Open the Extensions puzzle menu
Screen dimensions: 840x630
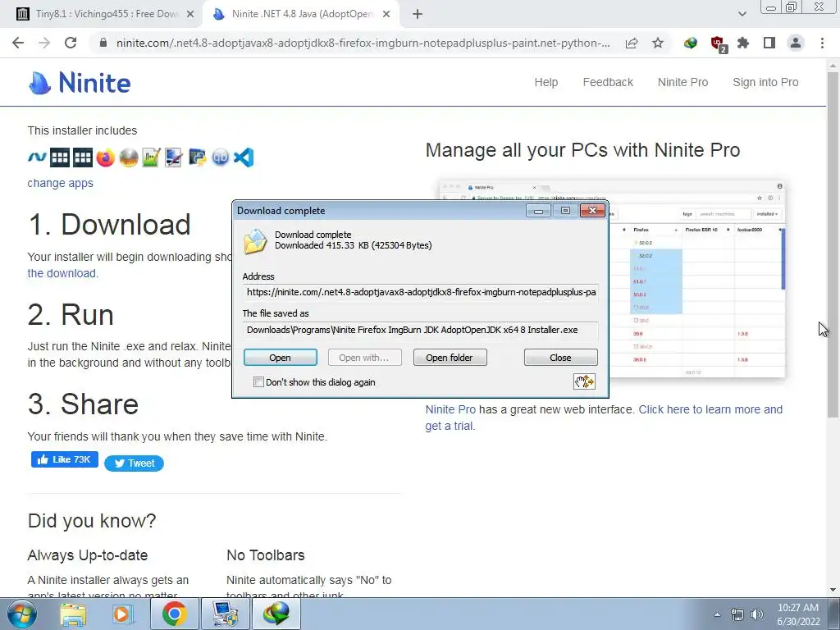tap(743, 43)
